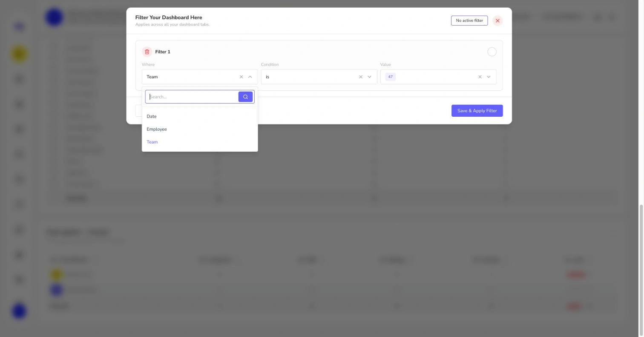Clear the Value field's selection
Viewport: 644px width, 337px height.
point(480,77)
